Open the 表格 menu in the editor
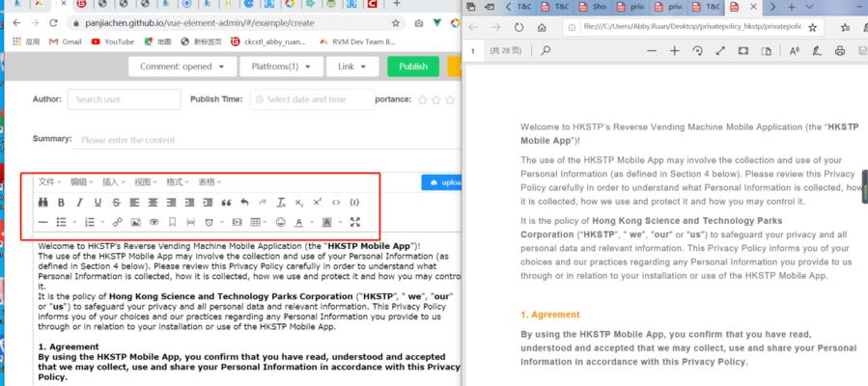 210,182
